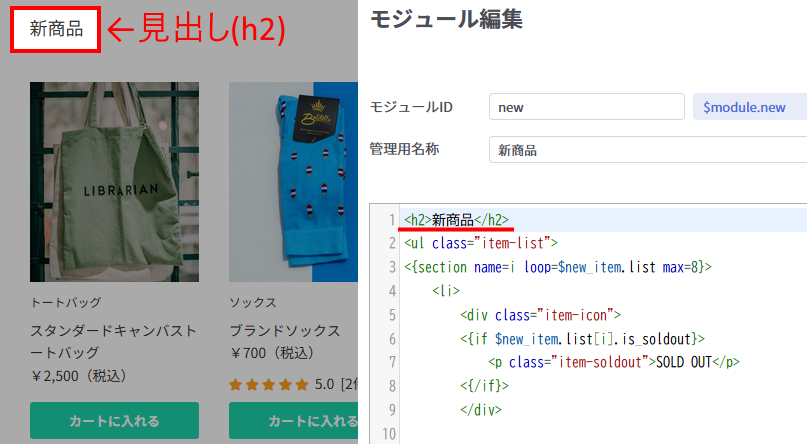Click line number 1 in editor gutter
The image size is (807, 444).
(x=392, y=220)
